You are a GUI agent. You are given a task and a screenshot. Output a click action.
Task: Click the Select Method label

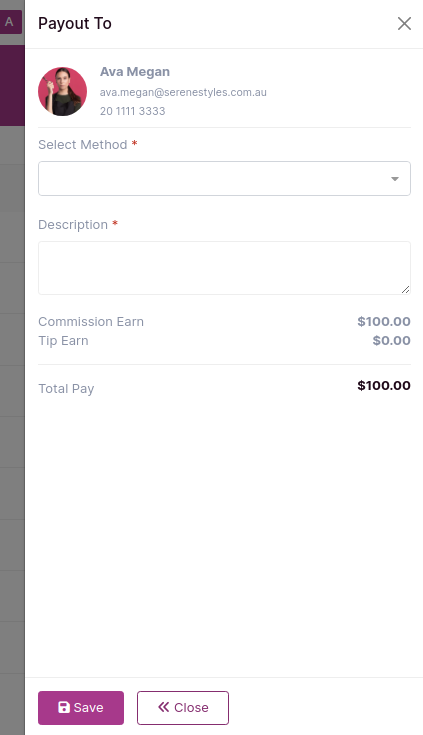coord(83,144)
